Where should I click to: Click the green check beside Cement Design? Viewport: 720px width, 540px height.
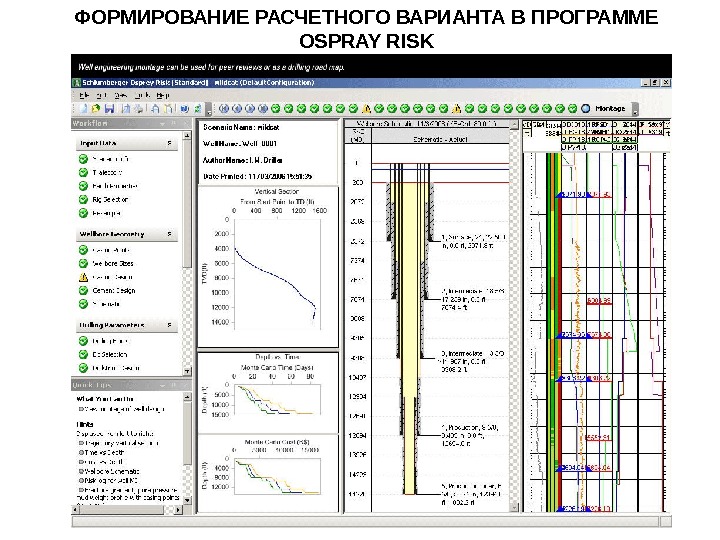83,291
